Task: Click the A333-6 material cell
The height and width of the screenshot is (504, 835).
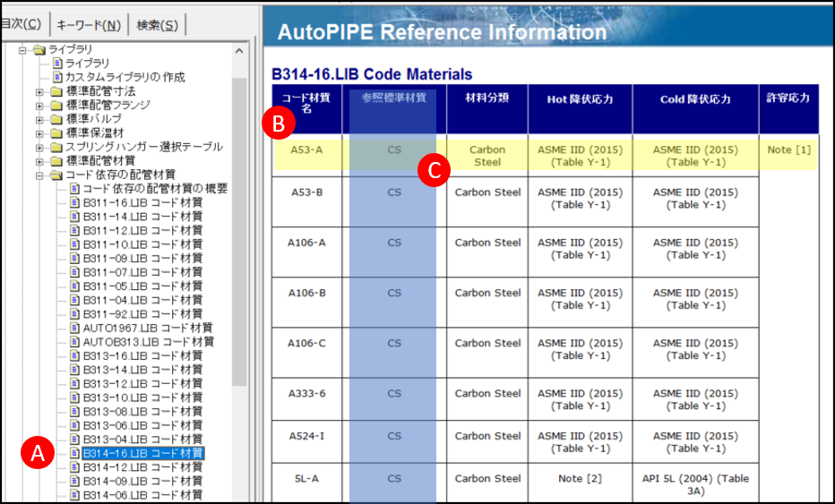Action: [306, 399]
